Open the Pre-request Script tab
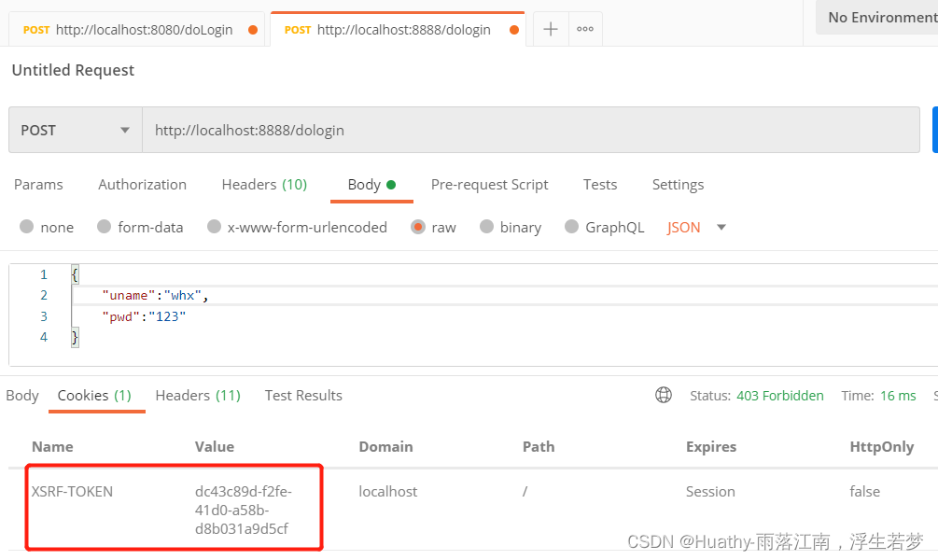Image resolution: width=938 pixels, height=560 pixels. point(489,184)
